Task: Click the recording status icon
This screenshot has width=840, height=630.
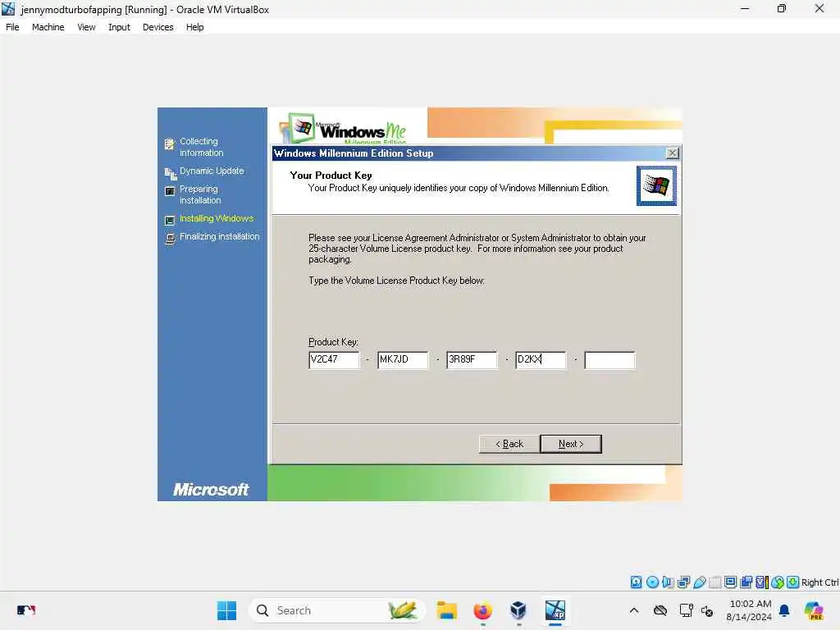Action: point(746,582)
